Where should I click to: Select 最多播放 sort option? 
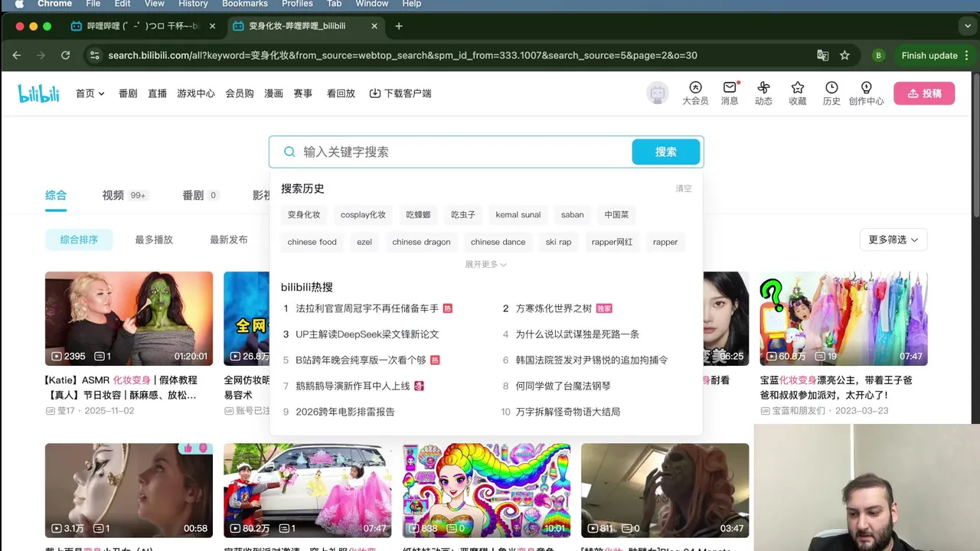click(x=154, y=240)
